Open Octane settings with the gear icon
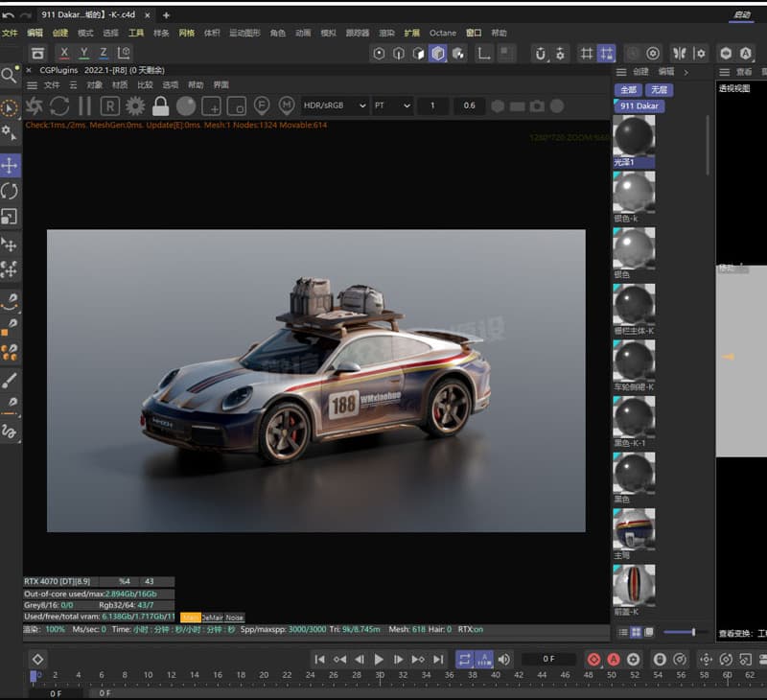 pos(135,105)
